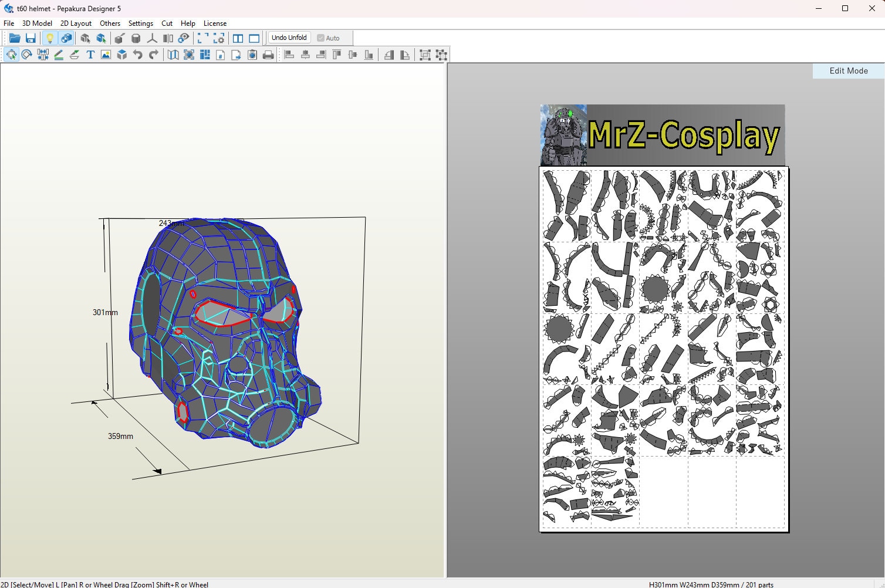Click the MrZ-Cosplay header image
The width and height of the screenshot is (885, 588).
[662, 134]
